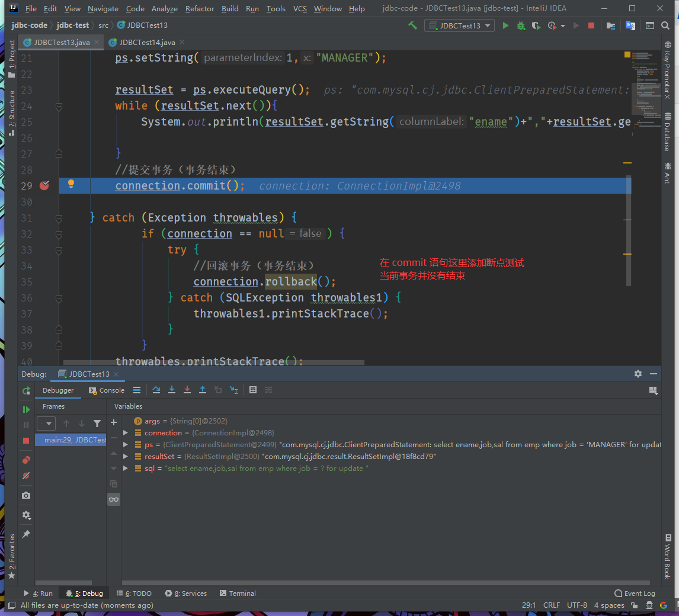
Task: Start debugging with the green bug icon
Action: (x=521, y=26)
